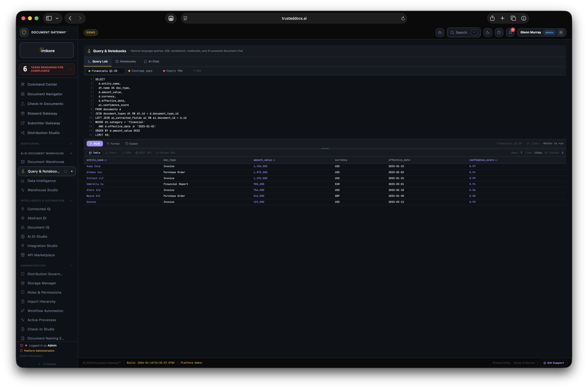Collapse the sidebar
The width and height of the screenshot is (588, 389).
click(47, 364)
